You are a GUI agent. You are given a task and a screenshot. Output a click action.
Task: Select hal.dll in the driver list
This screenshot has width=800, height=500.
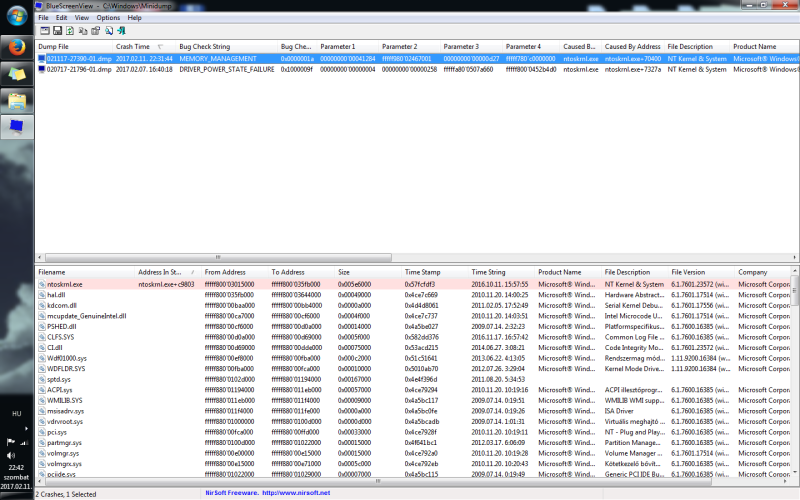[x=56, y=295]
